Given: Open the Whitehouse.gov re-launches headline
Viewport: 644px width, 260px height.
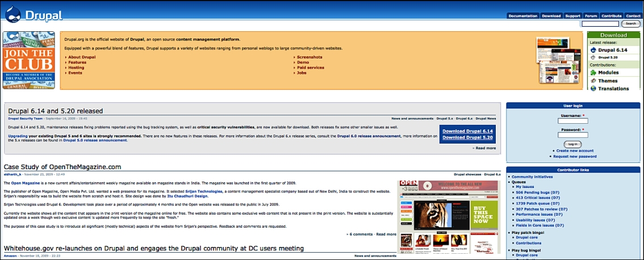Looking at the screenshot, I should (153, 248).
